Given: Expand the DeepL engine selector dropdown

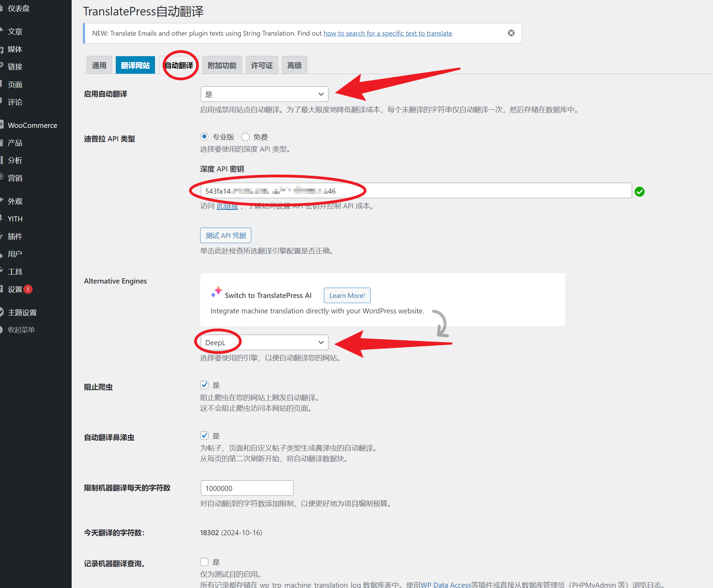Looking at the screenshot, I should (x=265, y=342).
